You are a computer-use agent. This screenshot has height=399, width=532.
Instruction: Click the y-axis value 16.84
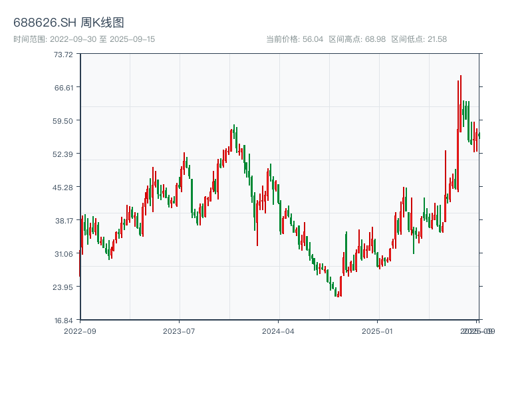point(64,321)
